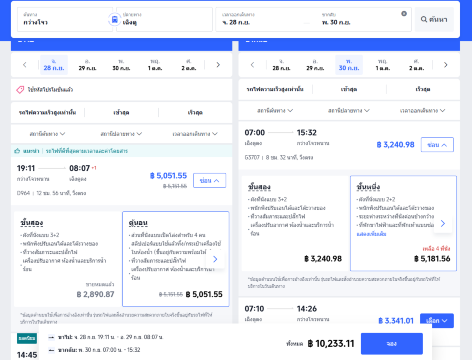The height and width of the screenshot is (360, 472).
Task: Sort return trains by เร็วสุด (fastest)
Action: tap(423, 89)
